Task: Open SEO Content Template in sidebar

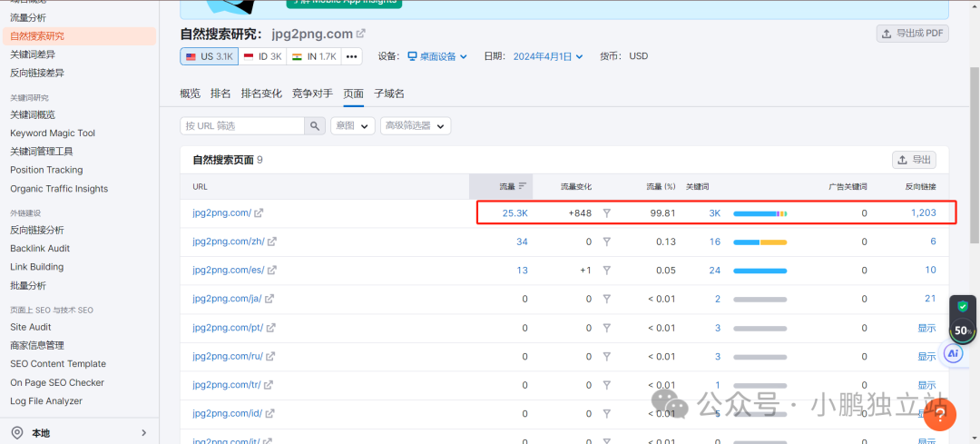Action: pyautogui.click(x=58, y=363)
